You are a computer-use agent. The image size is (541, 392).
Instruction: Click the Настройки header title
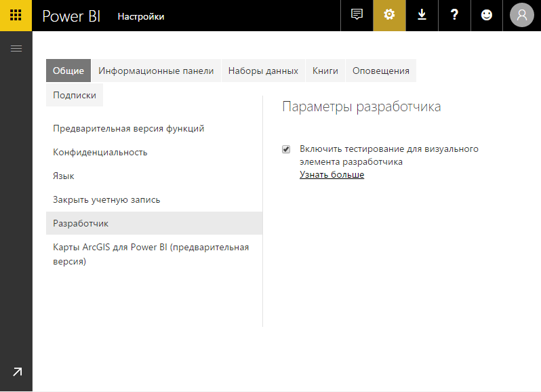click(141, 16)
